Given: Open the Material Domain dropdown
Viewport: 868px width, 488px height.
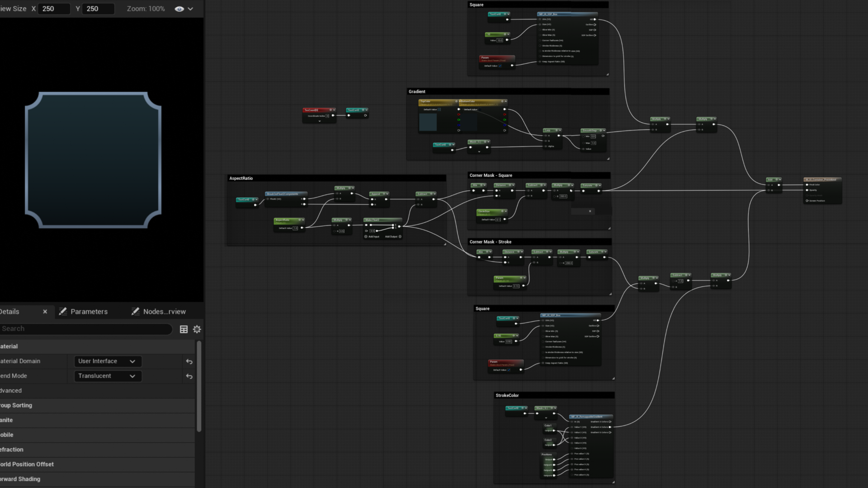Looking at the screenshot, I should pos(108,361).
